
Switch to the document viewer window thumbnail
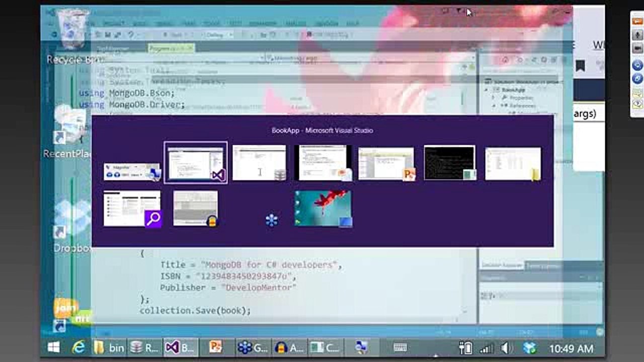(x=323, y=163)
